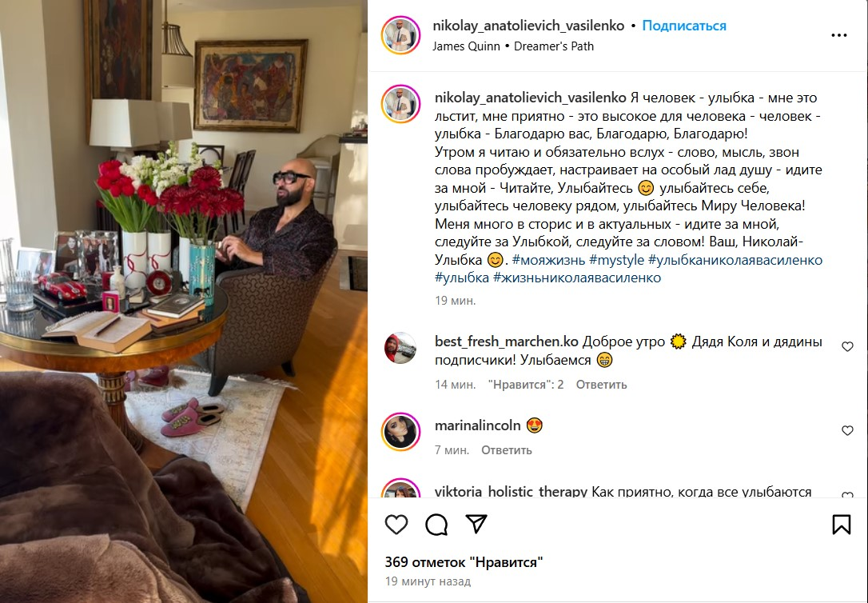Open header profile avatar story
The width and height of the screenshot is (868, 603).
pos(400,35)
